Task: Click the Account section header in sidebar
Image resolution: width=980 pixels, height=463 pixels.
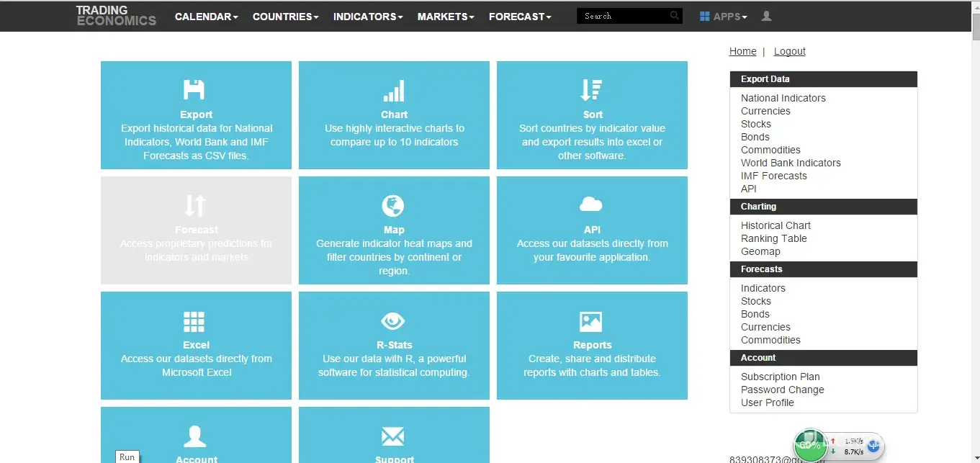Action: click(824, 358)
